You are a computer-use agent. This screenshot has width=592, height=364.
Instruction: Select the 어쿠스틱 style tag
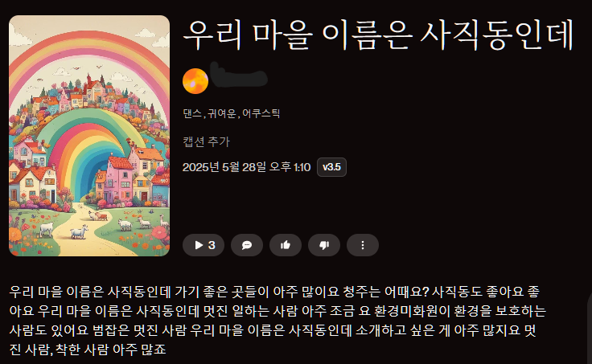click(261, 113)
